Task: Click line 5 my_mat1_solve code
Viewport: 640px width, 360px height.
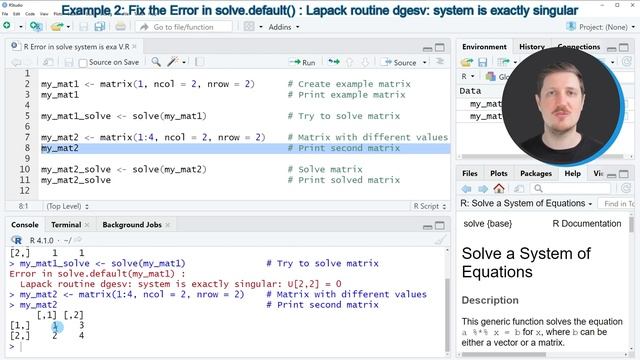Action: click(x=124, y=116)
